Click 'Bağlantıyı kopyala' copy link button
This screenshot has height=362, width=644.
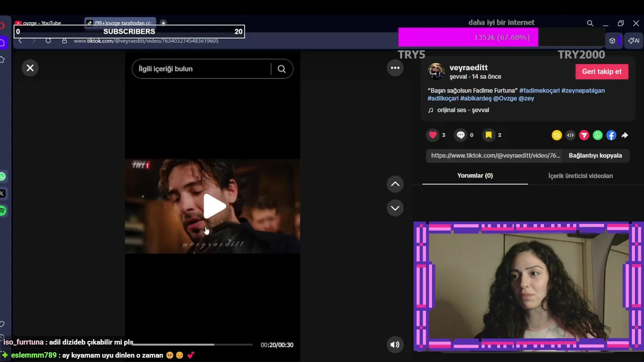click(x=595, y=155)
